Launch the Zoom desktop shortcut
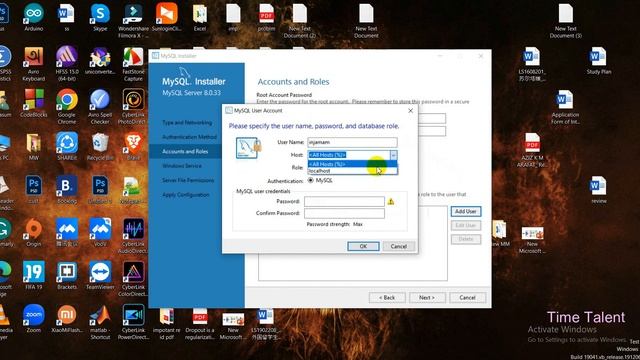Viewport: 640px width, 360px height. (33, 318)
